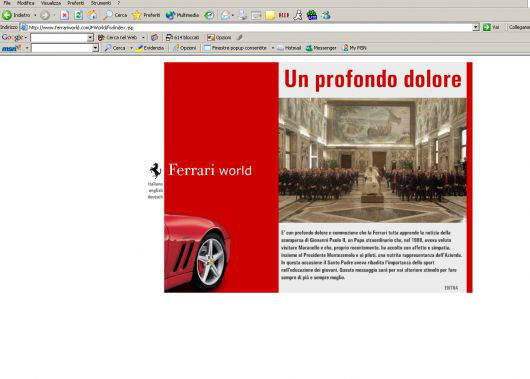This screenshot has height=379, width=530.
Task: Click the green and blue toolbar icon
Action: (x=312, y=15)
